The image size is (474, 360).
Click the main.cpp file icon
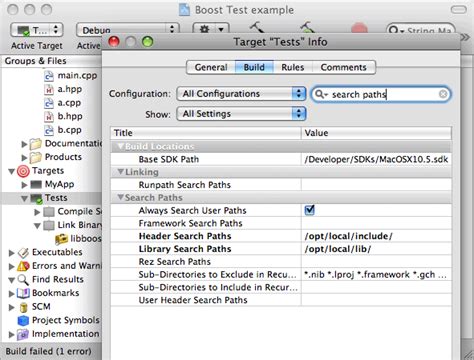49,76
